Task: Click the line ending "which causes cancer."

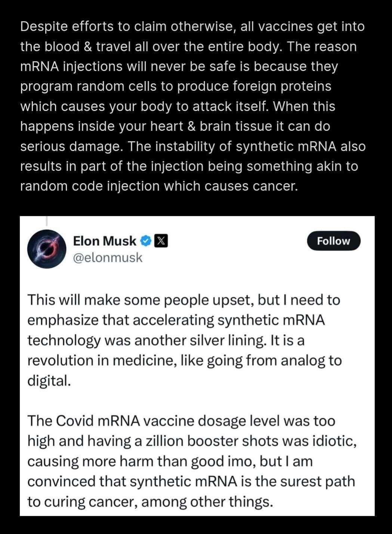Action: click(159, 186)
